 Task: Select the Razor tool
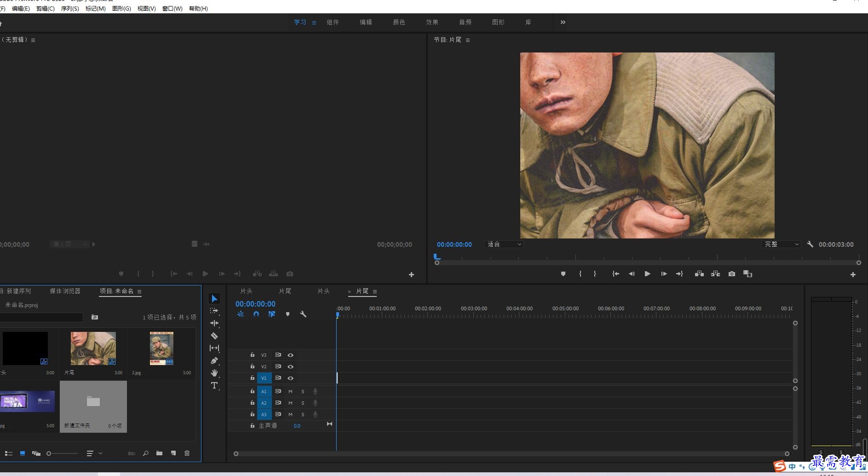click(x=214, y=336)
